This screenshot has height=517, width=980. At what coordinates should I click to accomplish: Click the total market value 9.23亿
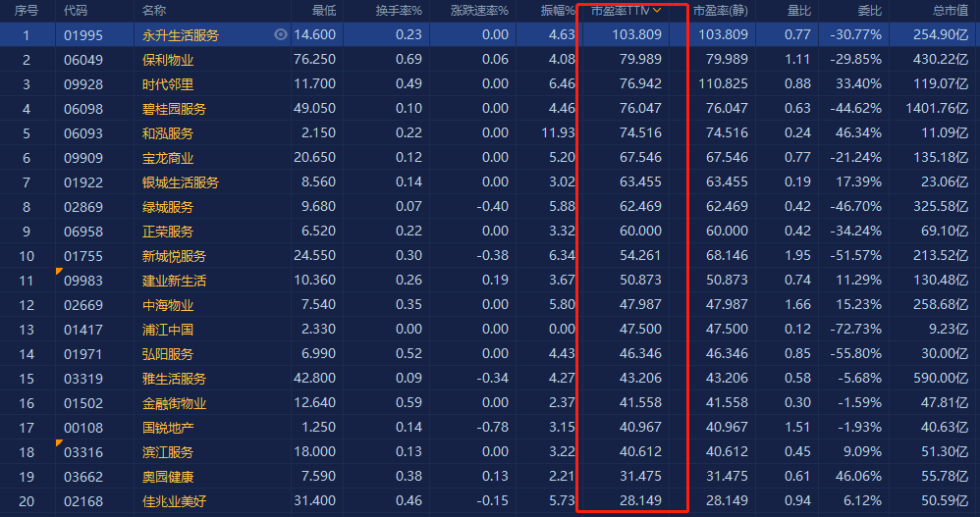pyautogui.click(x=949, y=329)
